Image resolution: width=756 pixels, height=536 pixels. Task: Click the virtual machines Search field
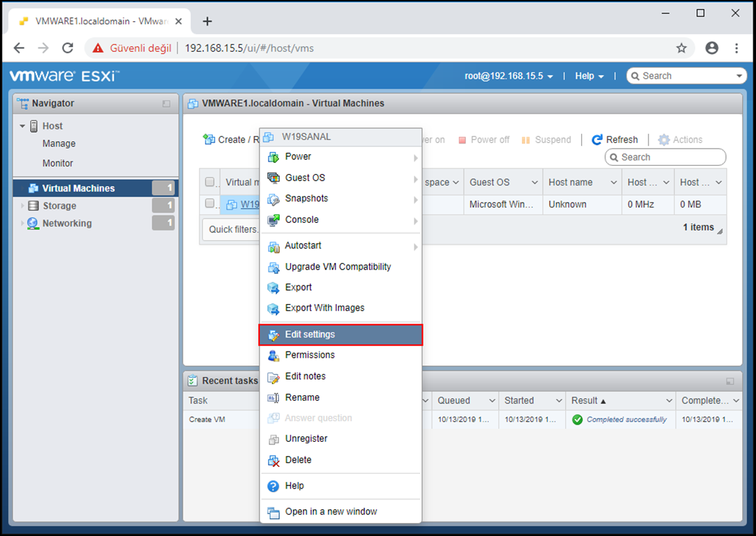pyautogui.click(x=665, y=157)
